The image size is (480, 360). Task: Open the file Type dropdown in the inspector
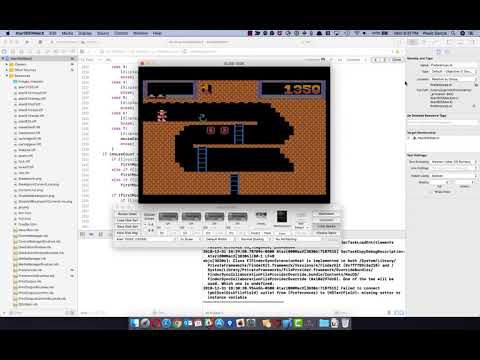tap(453, 72)
